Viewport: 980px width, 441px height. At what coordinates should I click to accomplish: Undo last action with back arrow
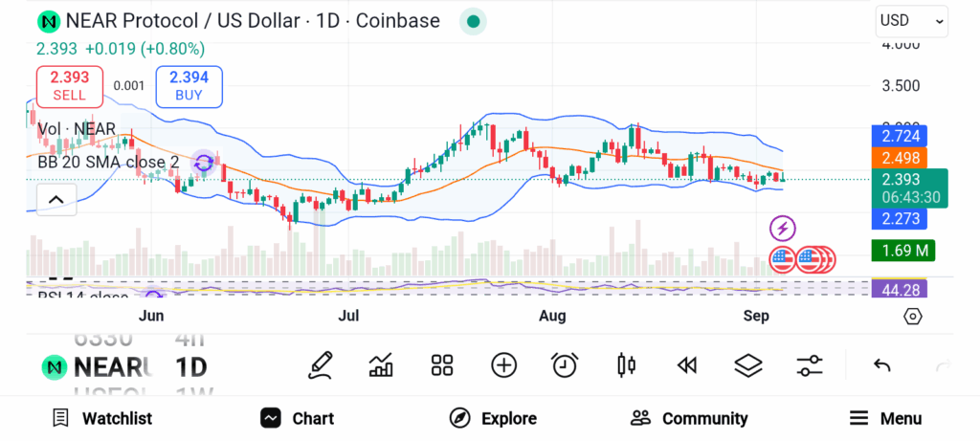881,365
